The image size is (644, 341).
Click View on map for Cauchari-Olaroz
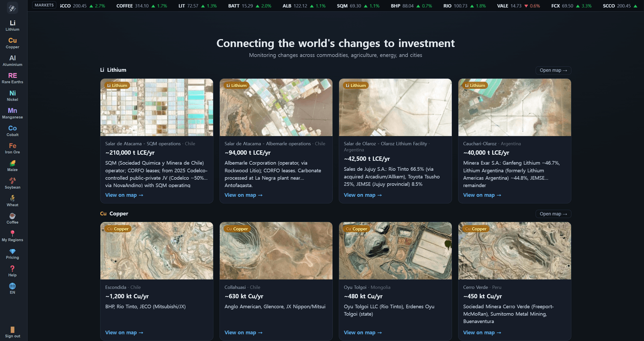482,195
